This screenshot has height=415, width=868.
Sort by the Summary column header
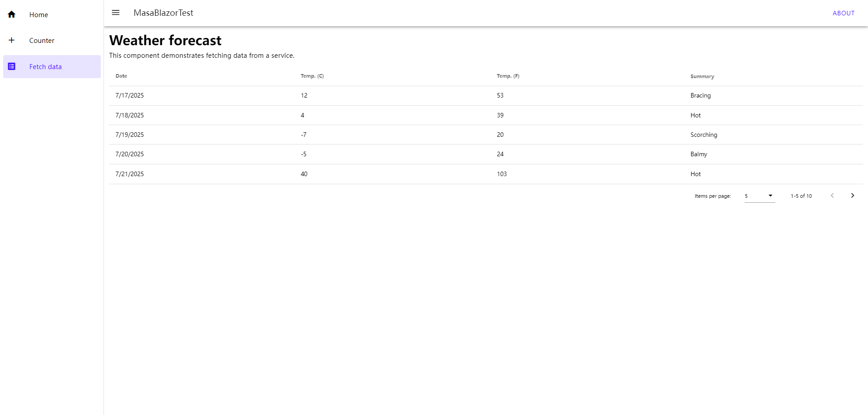[x=702, y=76]
